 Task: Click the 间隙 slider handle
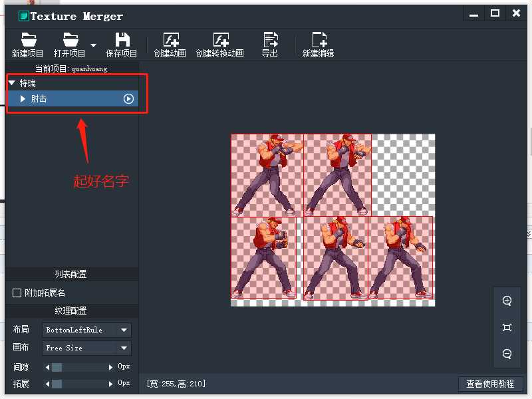57,367
